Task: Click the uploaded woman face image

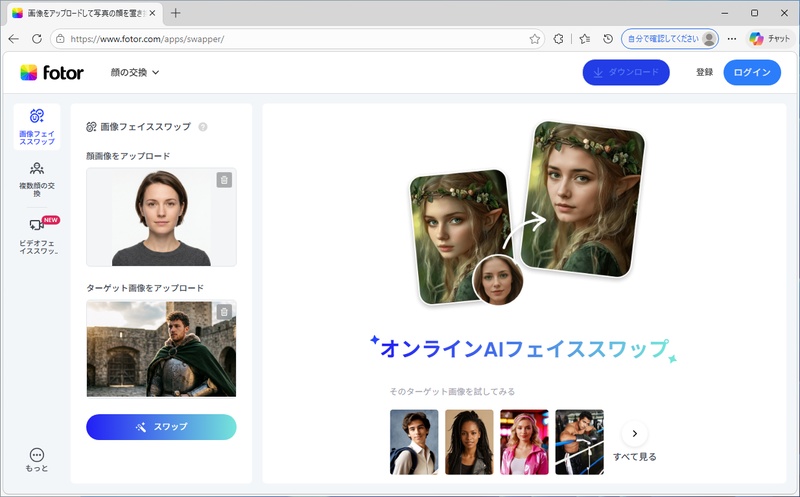Action: tap(161, 217)
